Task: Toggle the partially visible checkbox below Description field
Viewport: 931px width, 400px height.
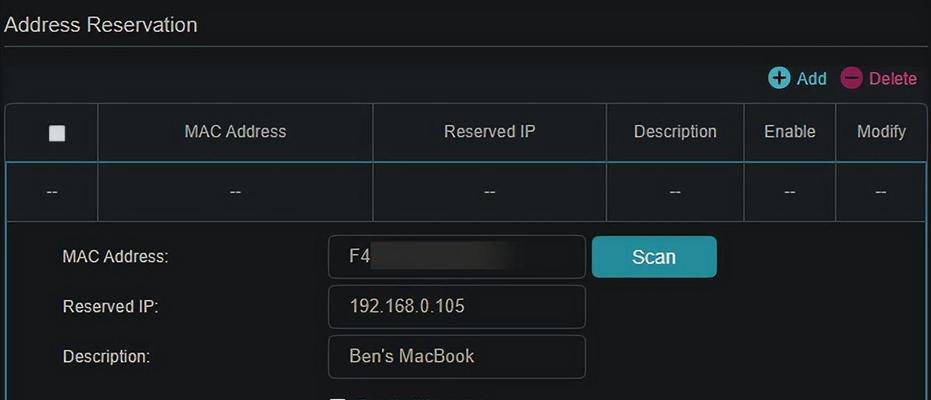Action: click(337, 398)
